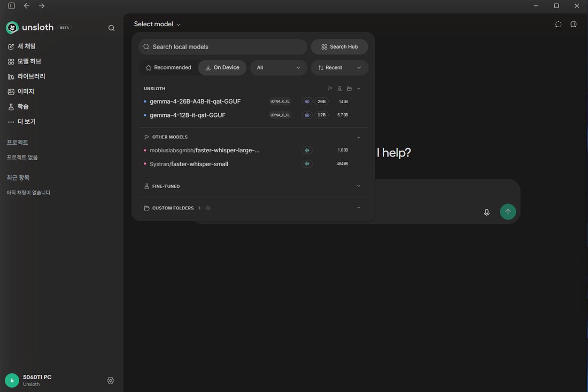Search custom folders magnifier icon
588x392 pixels.
tap(208, 208)
